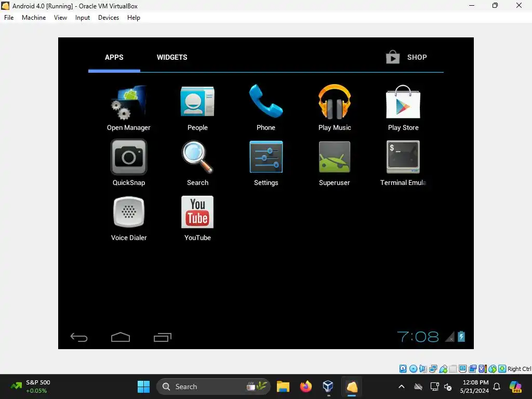
Task: Click the OneDrive cloud tray icon
Action: coord(418,387)
